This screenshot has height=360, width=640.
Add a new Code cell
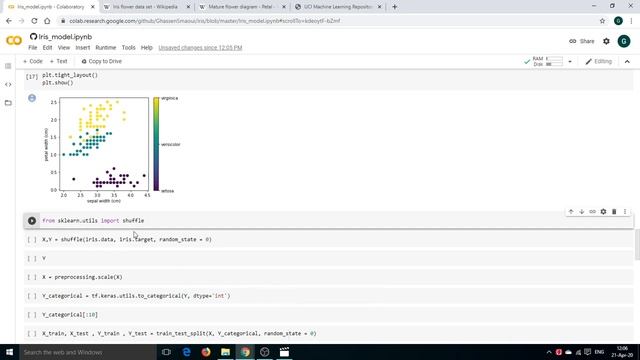[x=33, y=61]
